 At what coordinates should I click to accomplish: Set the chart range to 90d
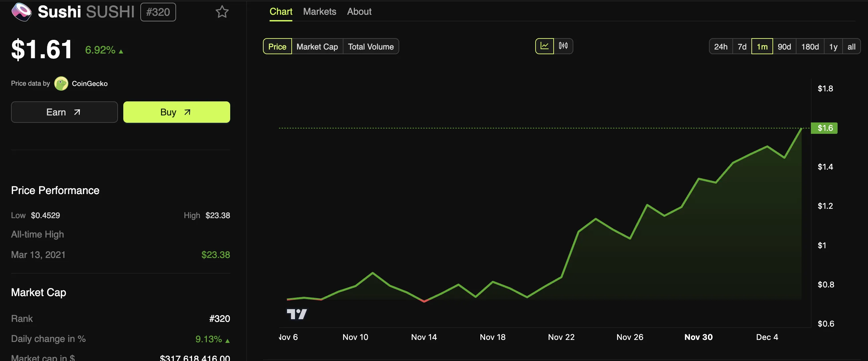pyautogui.click(x=784, y=47)
